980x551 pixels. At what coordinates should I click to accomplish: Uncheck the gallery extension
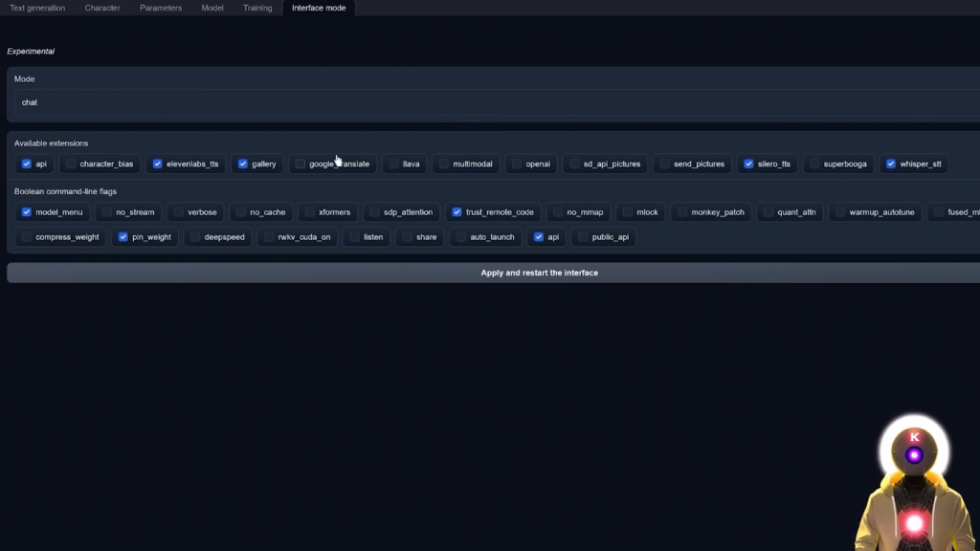pyautogui.click(x=243, y=164)
